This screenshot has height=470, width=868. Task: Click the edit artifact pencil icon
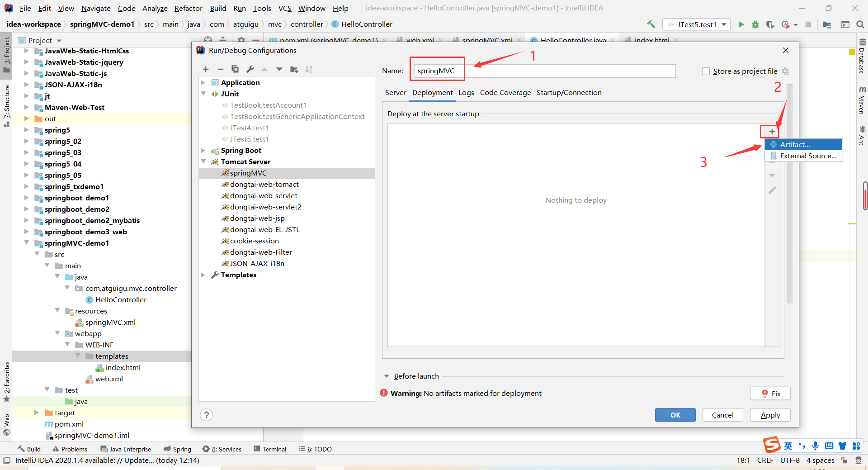pos(772,190)
